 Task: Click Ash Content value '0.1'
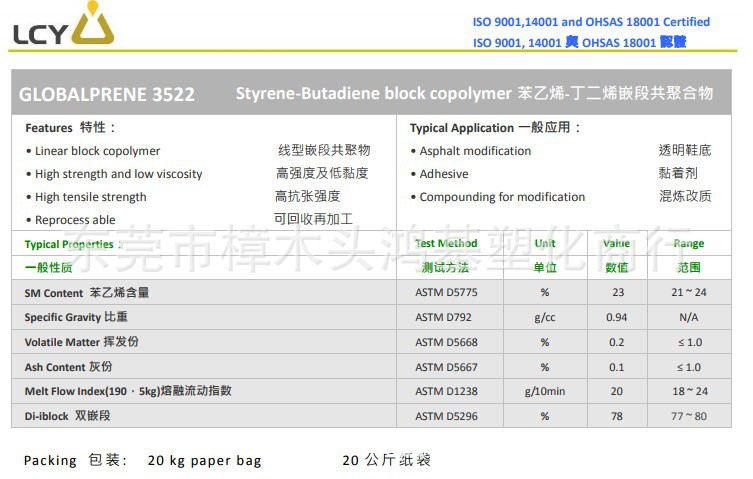(x=617, y=367)
